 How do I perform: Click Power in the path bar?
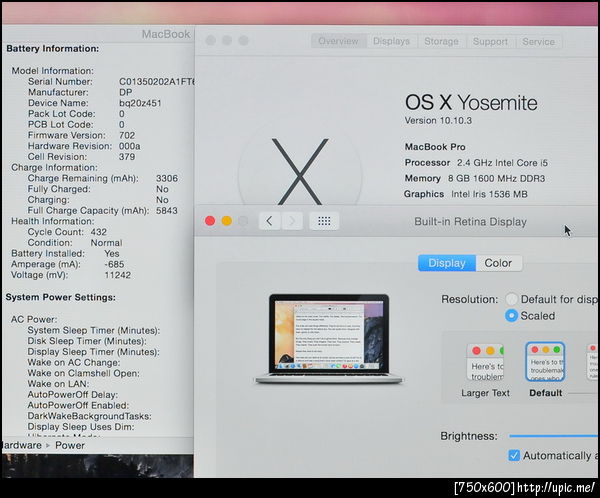click(70, 445)
